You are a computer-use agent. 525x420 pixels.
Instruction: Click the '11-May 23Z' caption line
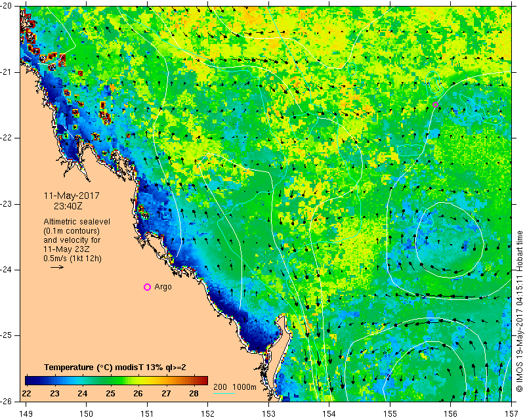click(x=66, y=249)
